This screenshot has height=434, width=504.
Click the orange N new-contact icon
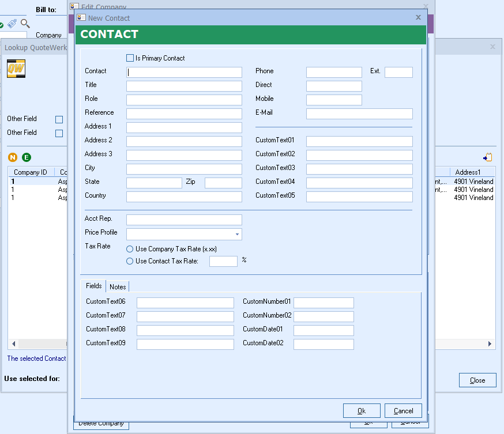13,157
